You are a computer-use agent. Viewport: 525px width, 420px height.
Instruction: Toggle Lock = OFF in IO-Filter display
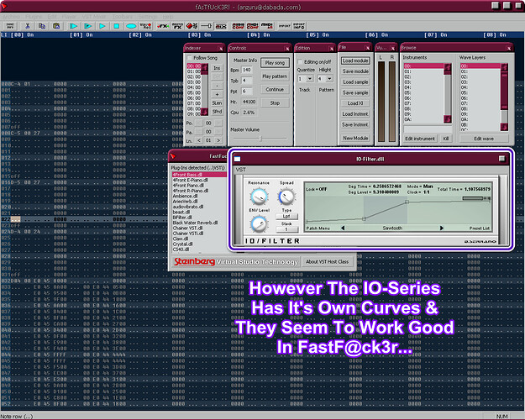point(316,189)
